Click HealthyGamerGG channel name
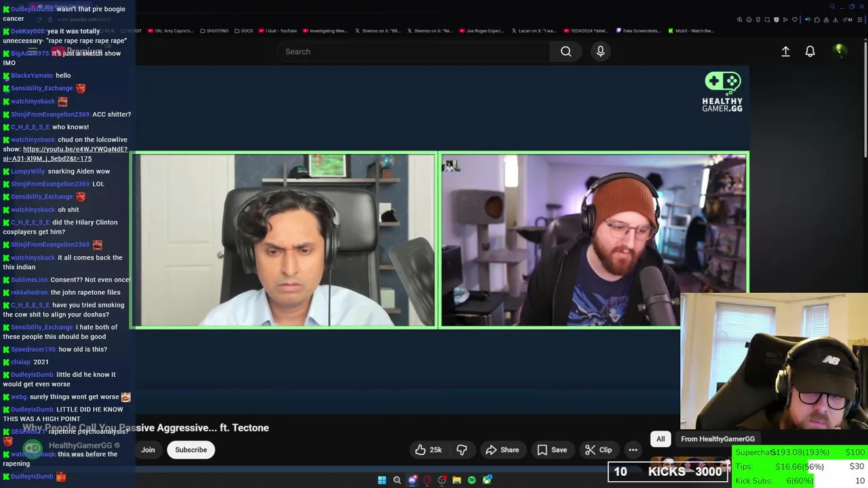Image resolution: width=868 pixels, height=488 pixels. pyautogui.click(x=80, y=446)
